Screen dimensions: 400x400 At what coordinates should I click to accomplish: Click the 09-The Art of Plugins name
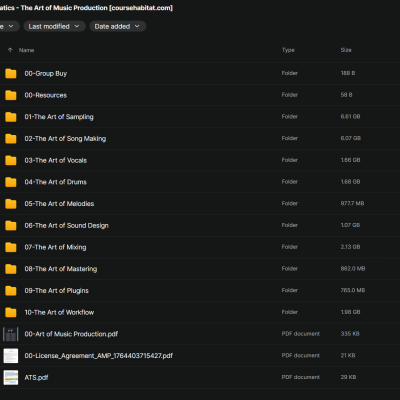(x=57, y=291)
